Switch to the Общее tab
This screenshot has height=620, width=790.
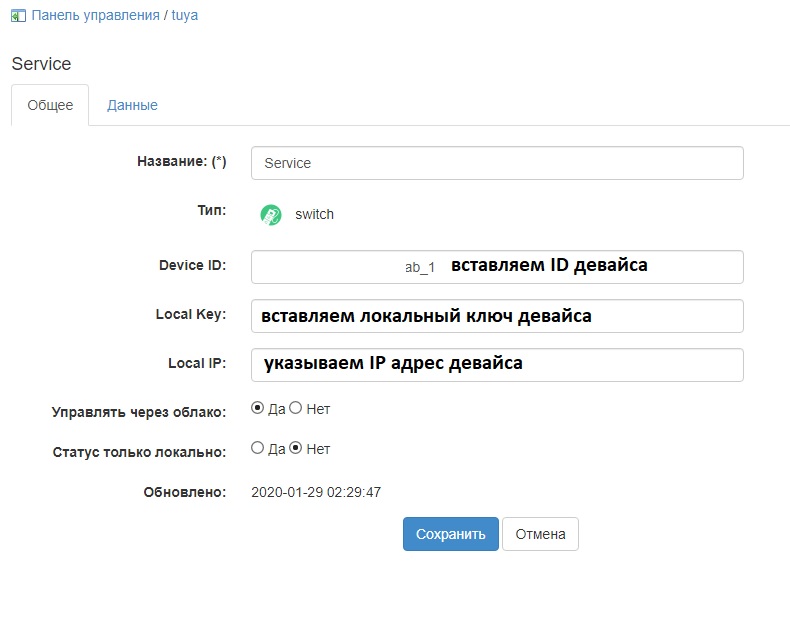[50, 105]
